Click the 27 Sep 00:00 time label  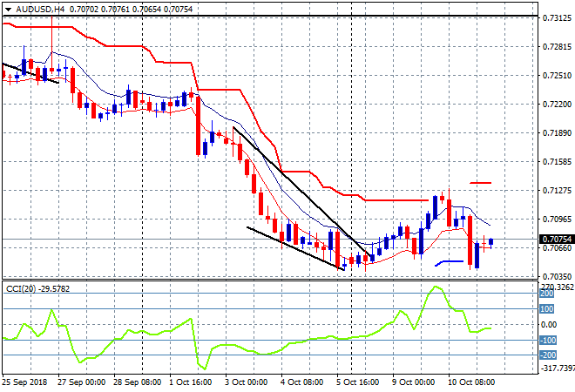click(x=81, y=382)
